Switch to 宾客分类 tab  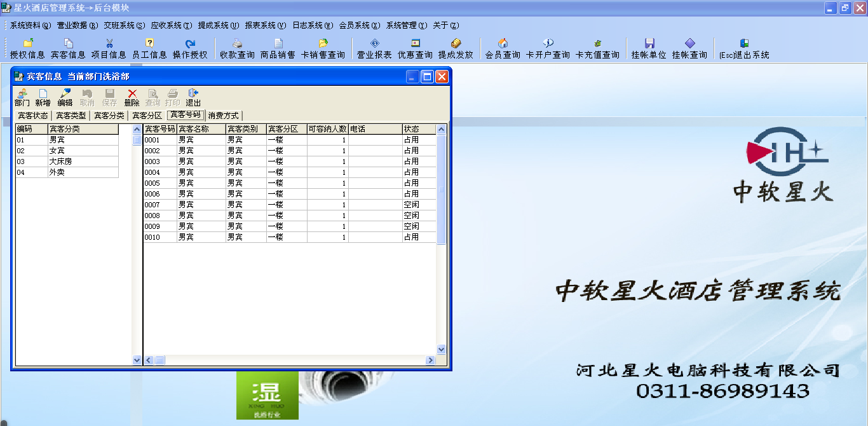(109, 116)
